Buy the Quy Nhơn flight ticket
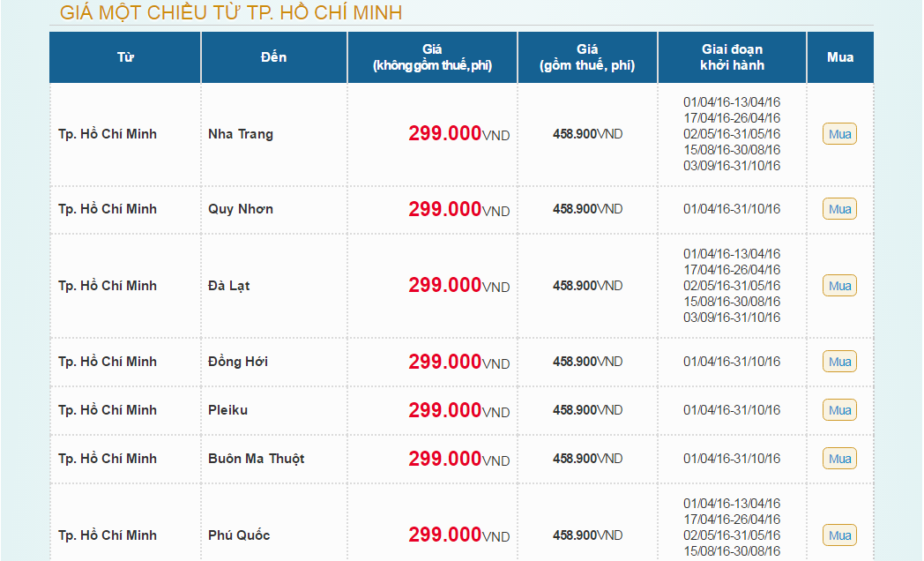 [x=839, y=209]
